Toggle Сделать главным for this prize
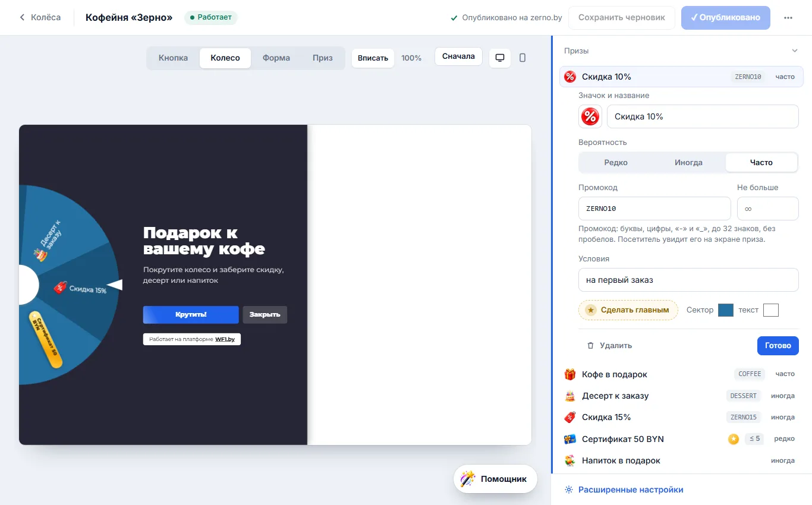812x505 pixels. 628,310
